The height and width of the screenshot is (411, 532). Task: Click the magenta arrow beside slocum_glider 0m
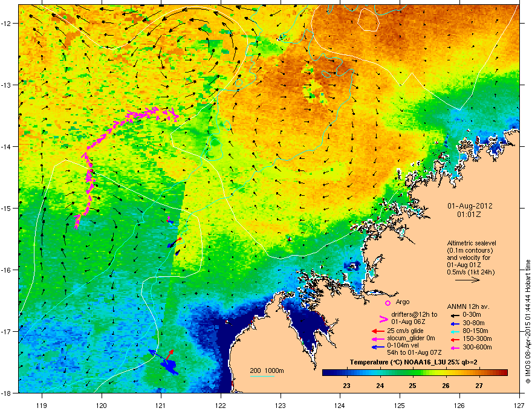point(378,338)
